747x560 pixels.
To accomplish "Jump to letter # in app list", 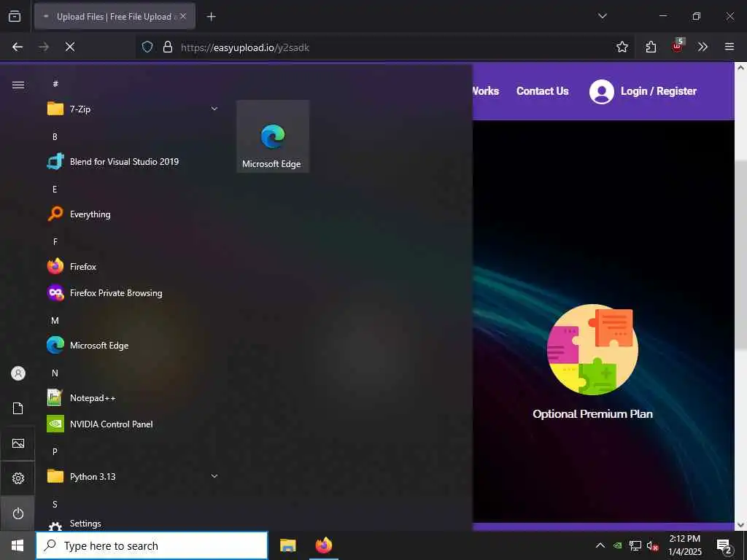I will point(55,84).
